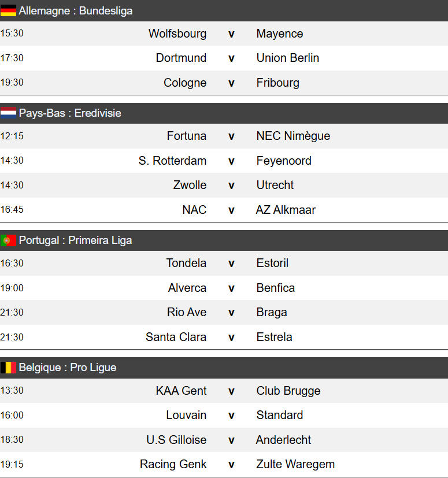448x478 pixels.
Task: Select the Zulte Waregem team name
Action: [x=295, y=464]
